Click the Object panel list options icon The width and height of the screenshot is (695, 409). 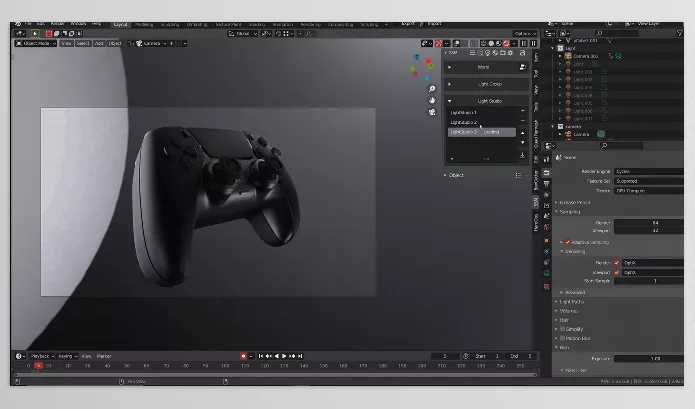tap(518, 175)
